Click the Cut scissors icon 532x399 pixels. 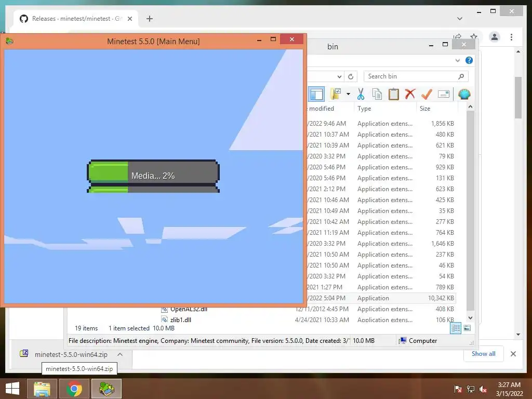[x=361, y=94]
